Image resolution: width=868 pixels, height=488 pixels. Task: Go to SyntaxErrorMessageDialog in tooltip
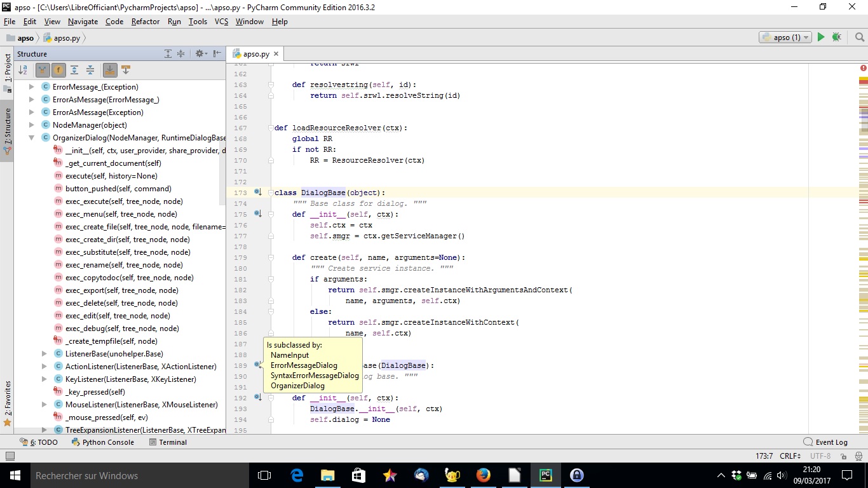coord(315,376)
